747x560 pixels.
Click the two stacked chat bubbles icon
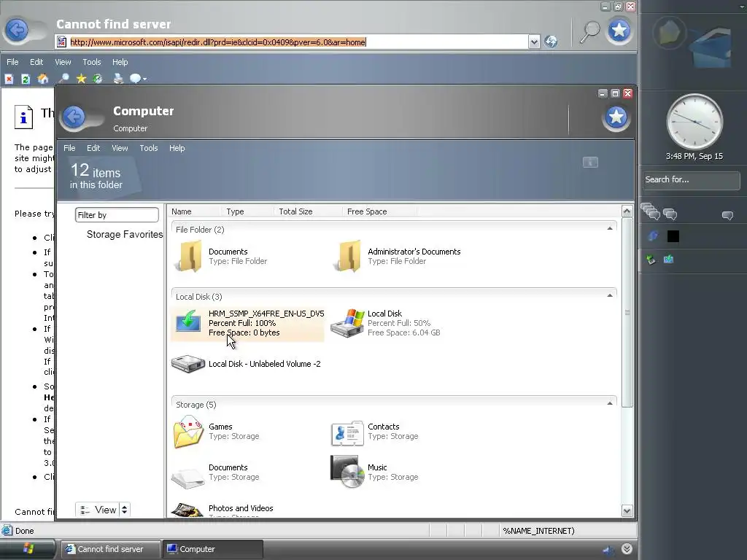point(670,215)
